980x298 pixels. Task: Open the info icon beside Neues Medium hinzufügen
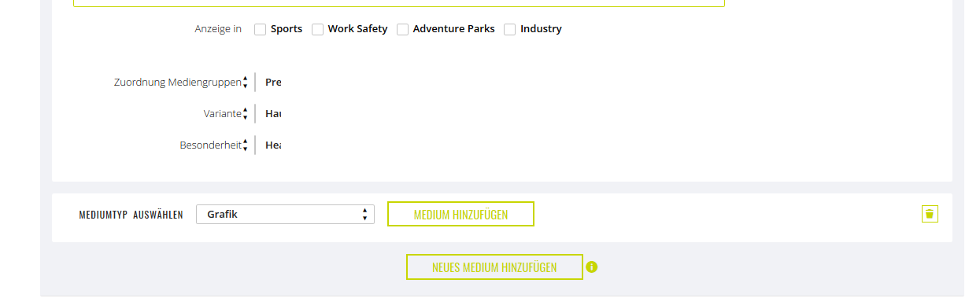(592, 267)
